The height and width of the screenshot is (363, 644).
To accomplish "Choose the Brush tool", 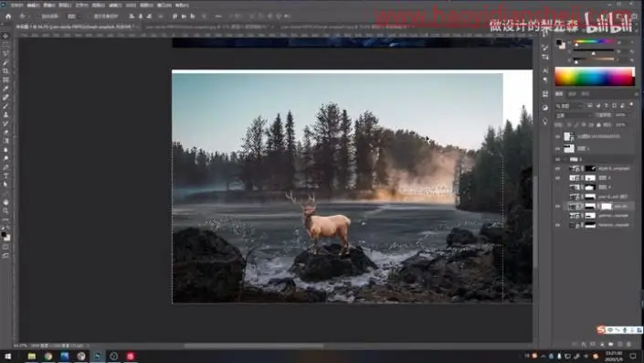I will tap(5, 106).
